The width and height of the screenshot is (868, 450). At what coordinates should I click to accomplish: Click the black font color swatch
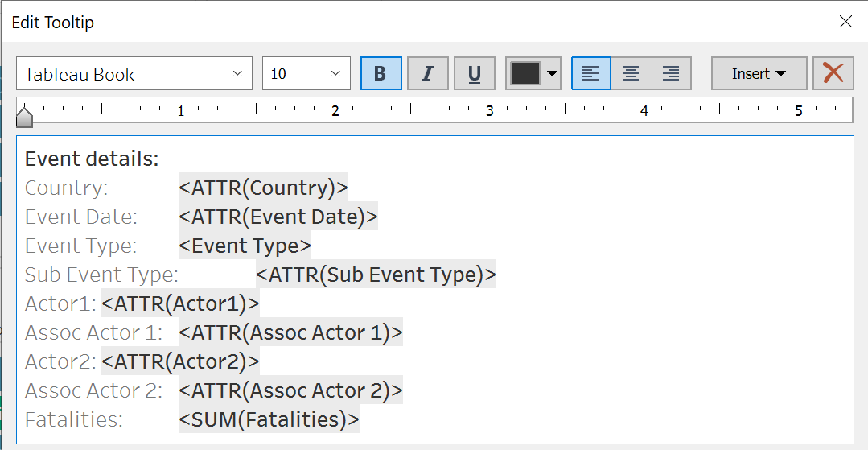pyautogui.click(x=525, y=74)
